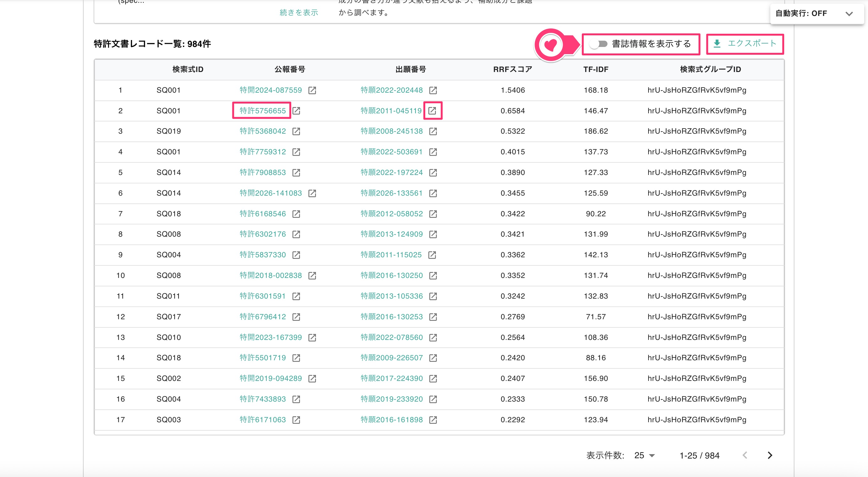Open application 特願2022-503691

click(391, 152)
